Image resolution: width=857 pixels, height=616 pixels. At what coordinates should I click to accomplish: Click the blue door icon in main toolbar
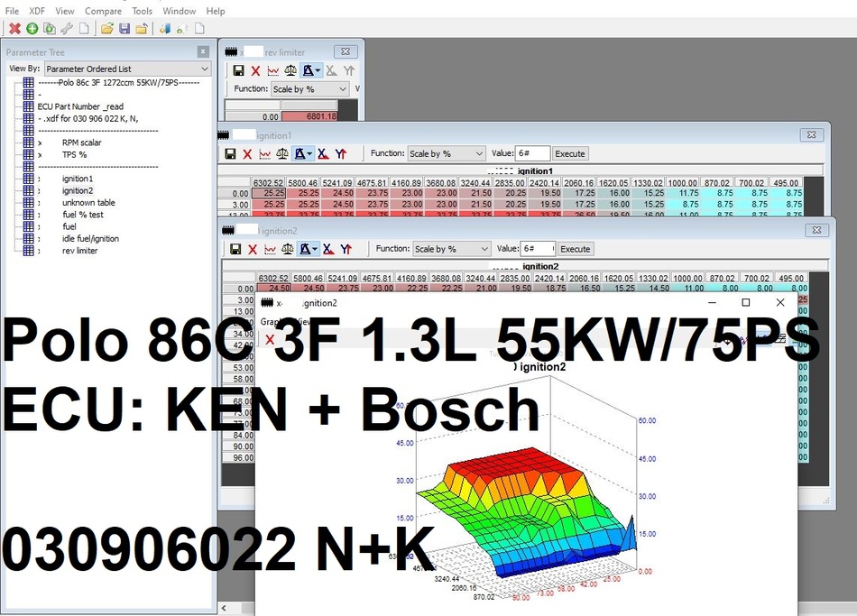click(x=164, y=29)
